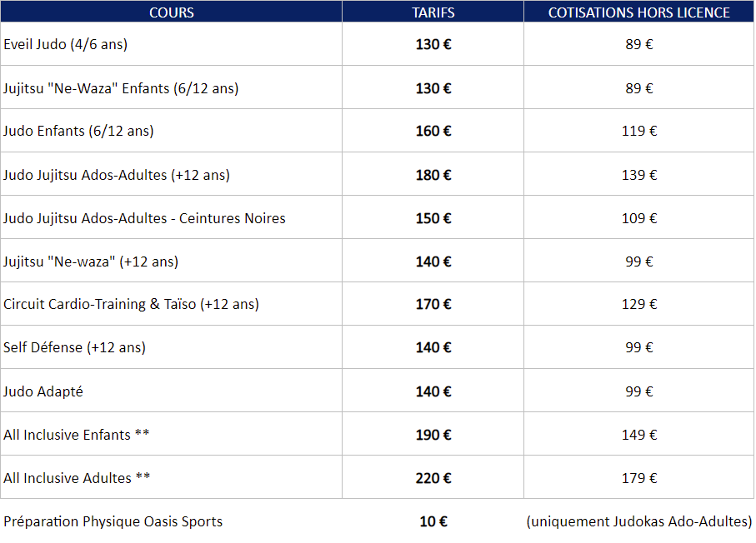
Task: Click the COTISATIONS HORS LICENCE header
Action: point(638,12)
